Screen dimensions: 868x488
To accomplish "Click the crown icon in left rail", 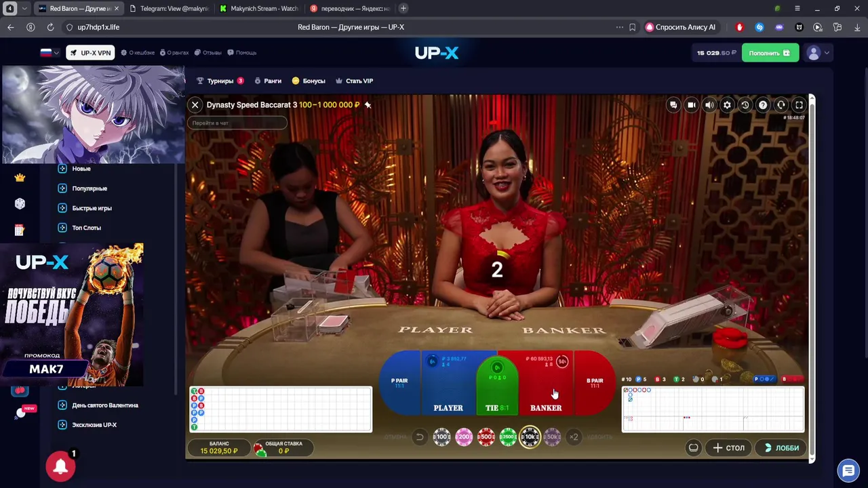I will pos(20,178).
